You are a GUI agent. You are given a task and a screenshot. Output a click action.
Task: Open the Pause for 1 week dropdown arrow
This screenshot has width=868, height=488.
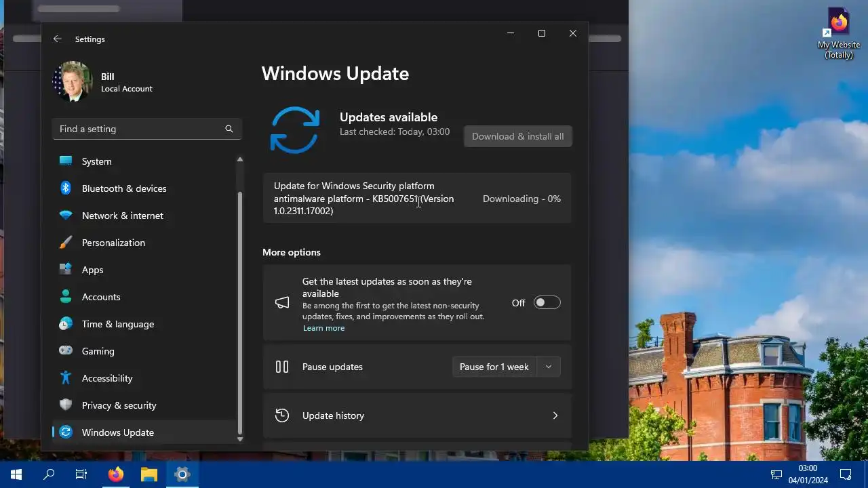pyautogui.click(x=549, y=367)
